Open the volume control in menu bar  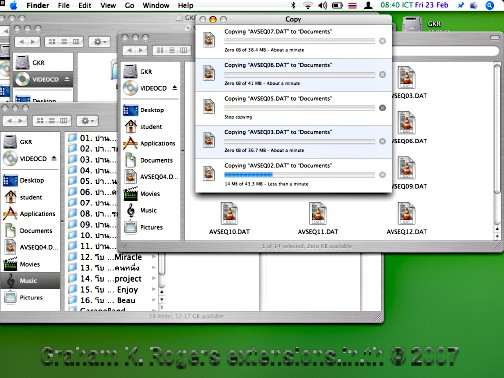pyautogui.click(x=322, y=5)
